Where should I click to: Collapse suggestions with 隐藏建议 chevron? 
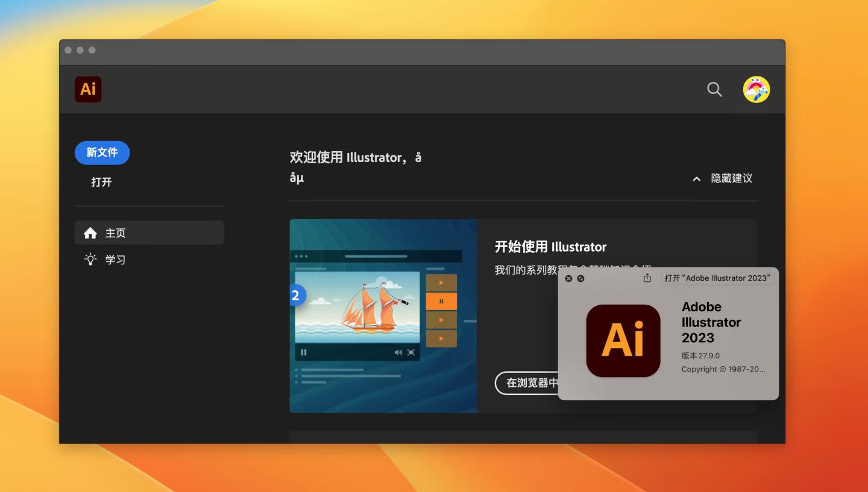(x=696, y=179)
